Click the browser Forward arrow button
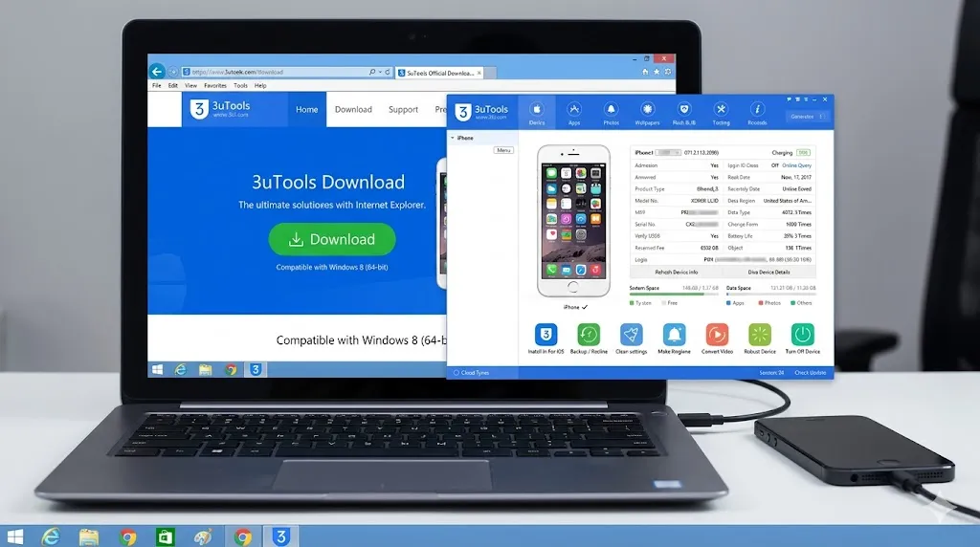The image size is (980, 547). coord(173,72)
